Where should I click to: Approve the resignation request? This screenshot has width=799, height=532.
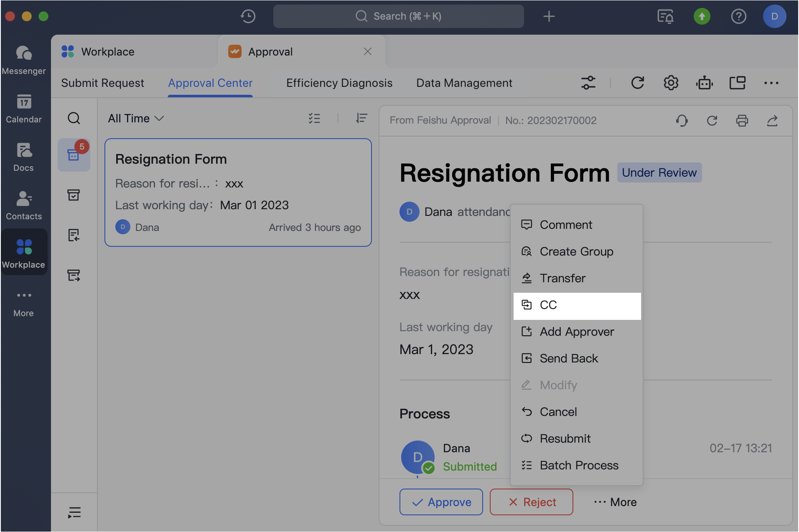(441, 502)
